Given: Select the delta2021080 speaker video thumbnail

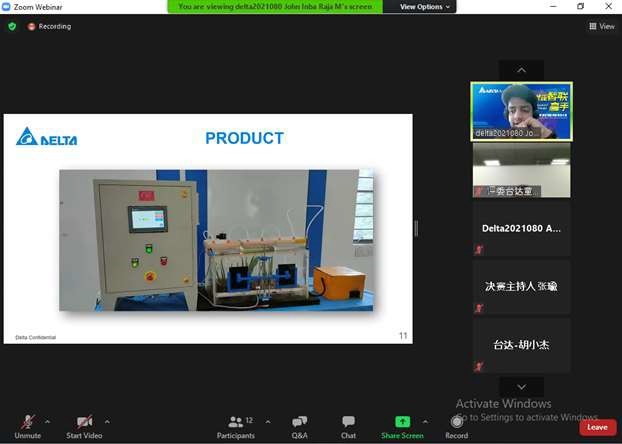Looking at the screenshot, I should [521, 111].
